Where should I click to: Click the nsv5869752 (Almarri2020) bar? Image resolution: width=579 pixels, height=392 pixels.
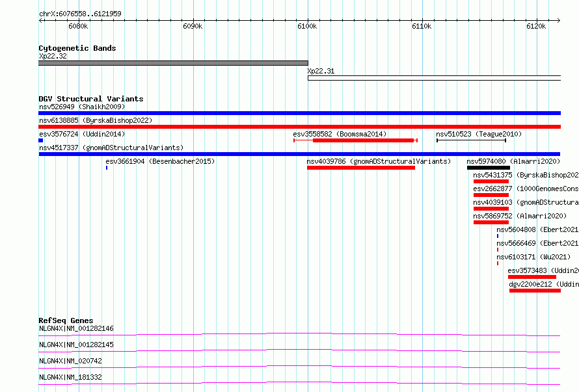click(491, 222)
